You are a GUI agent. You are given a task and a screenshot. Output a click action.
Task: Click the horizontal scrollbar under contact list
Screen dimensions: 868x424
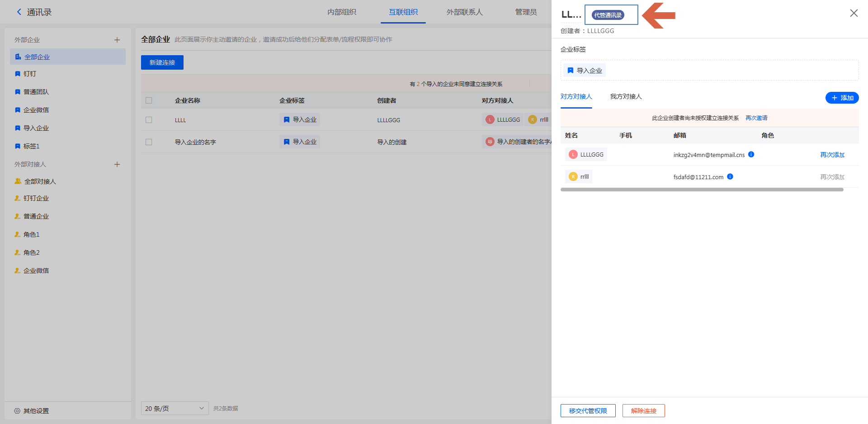(702, 190)
